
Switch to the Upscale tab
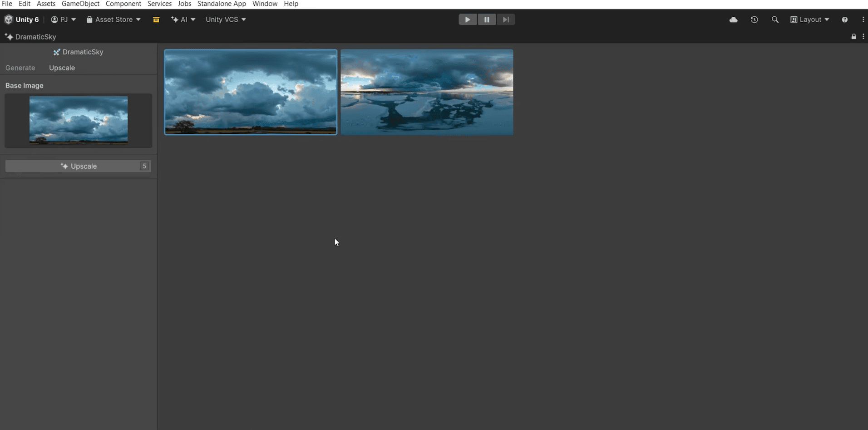[62, 68]
